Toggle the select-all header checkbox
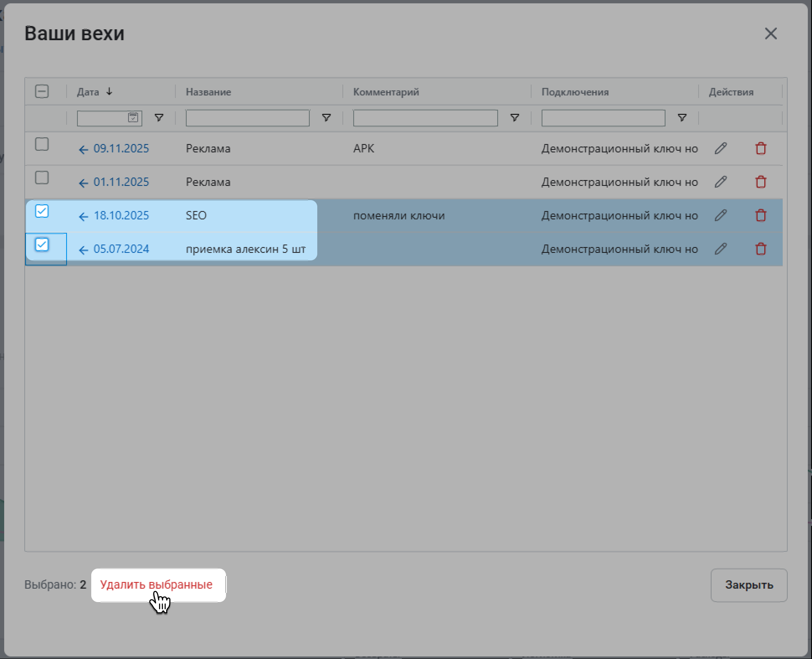The height and width of the screenshot is (659, 812). point(42,91)
